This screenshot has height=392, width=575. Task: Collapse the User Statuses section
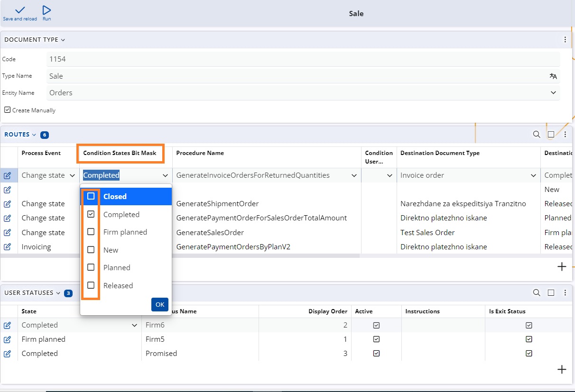(58, 293)
